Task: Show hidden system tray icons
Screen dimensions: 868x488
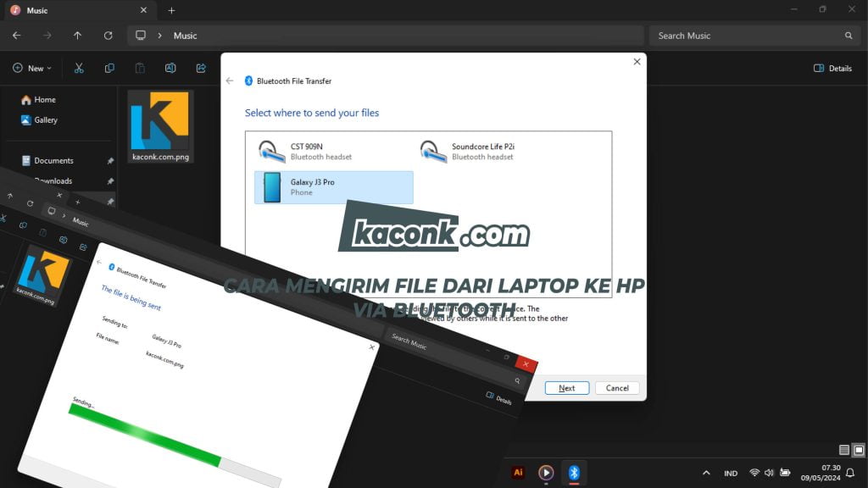Action: (x=706, y=473)
